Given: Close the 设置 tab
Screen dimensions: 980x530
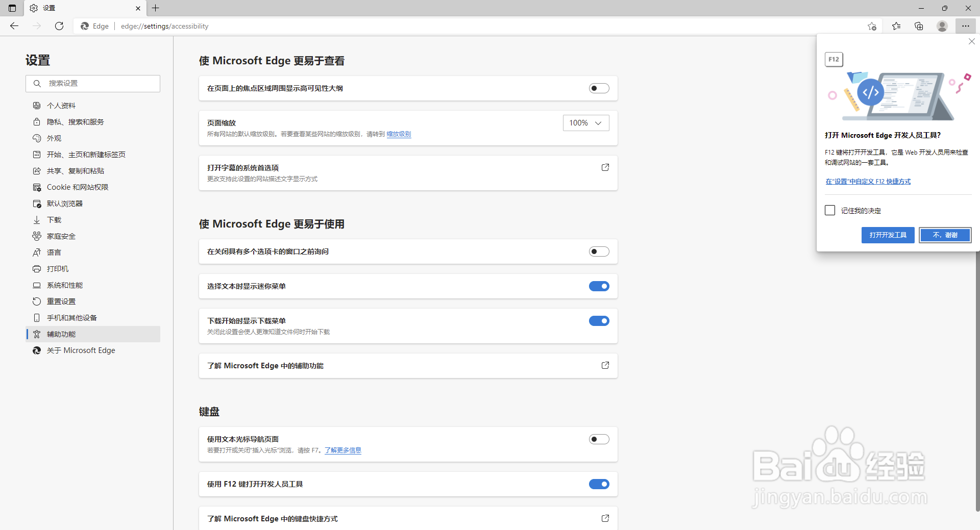Looking at the screenshot, I should click(138, 8).
